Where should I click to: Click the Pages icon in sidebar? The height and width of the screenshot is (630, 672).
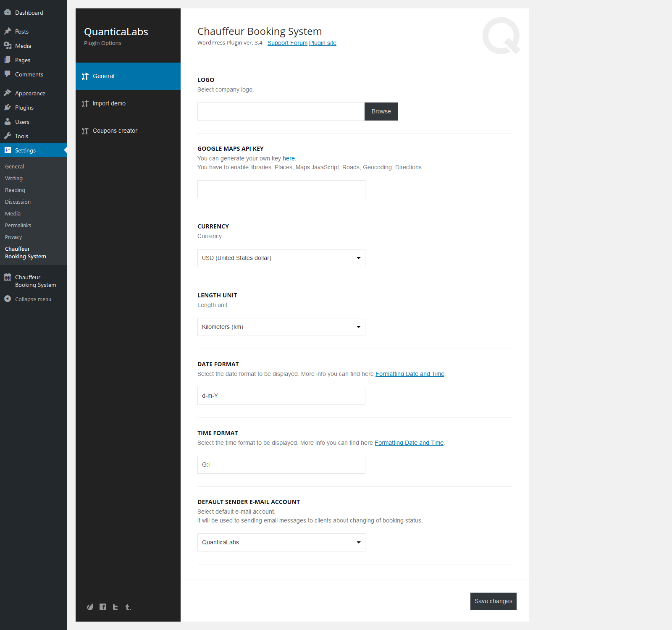click(8, 60)
